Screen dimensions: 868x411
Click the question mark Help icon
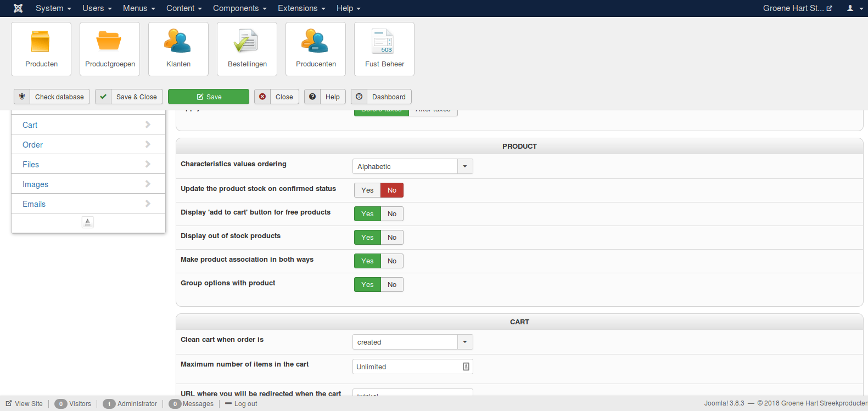312,97
